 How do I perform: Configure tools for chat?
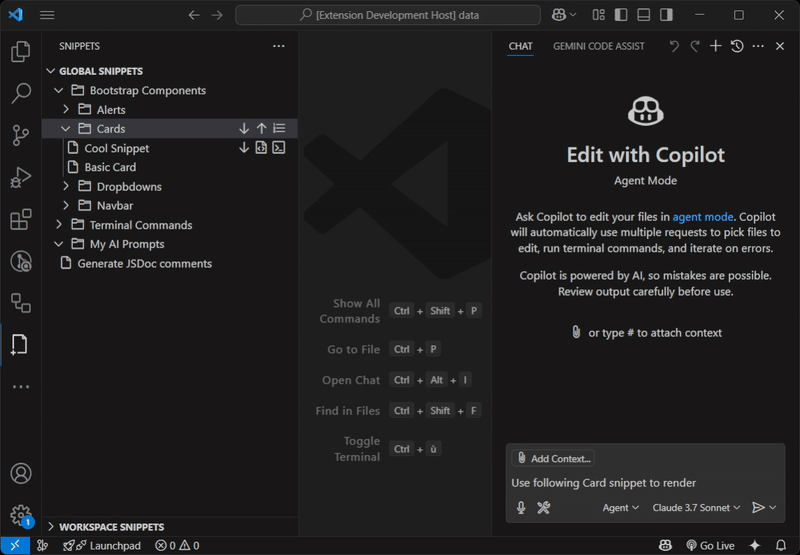pos(543,508)
